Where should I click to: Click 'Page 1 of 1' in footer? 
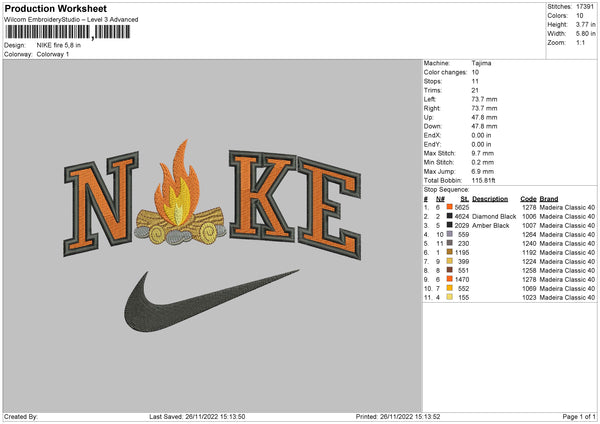click(x=579, y=416)
